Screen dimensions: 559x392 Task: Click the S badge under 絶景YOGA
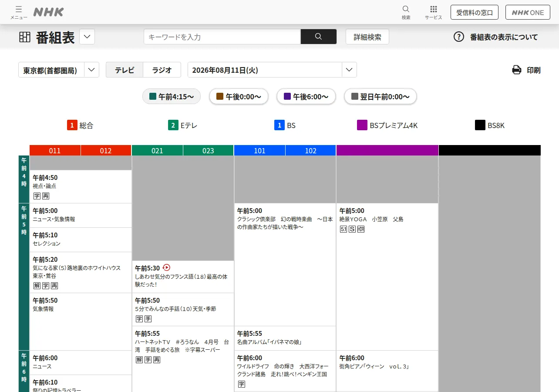[x=352, y=229]
